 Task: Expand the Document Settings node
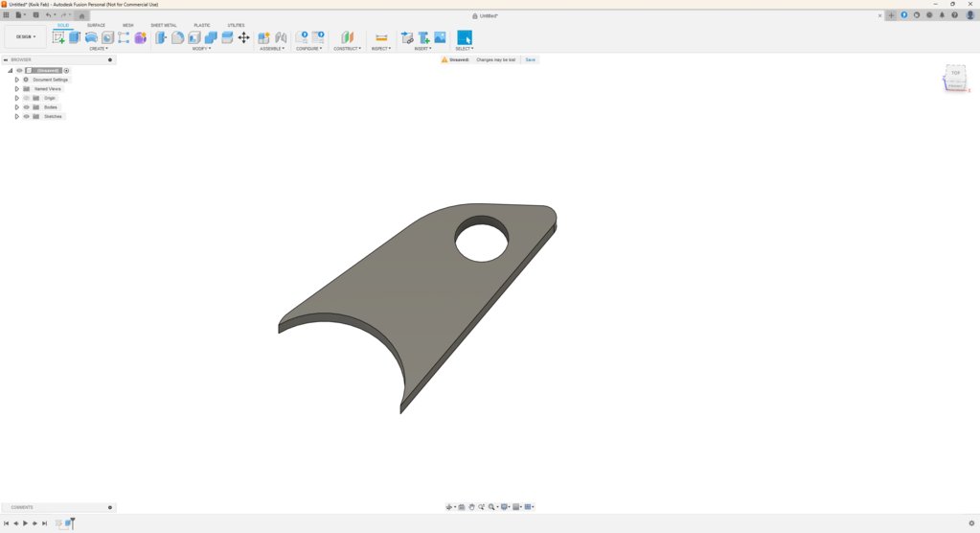point(17,81)
